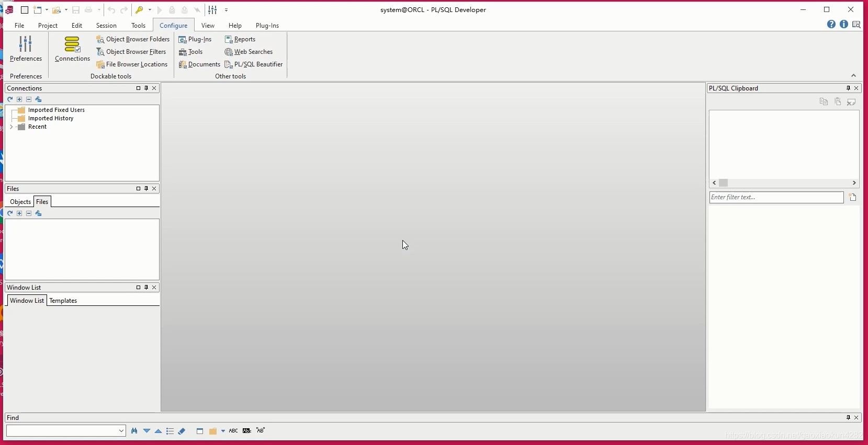Switch to the View ribbon tab
Image resolution: width=868 pixels, height=445 pixels.
pyautogui.click(x=208, y=25)
